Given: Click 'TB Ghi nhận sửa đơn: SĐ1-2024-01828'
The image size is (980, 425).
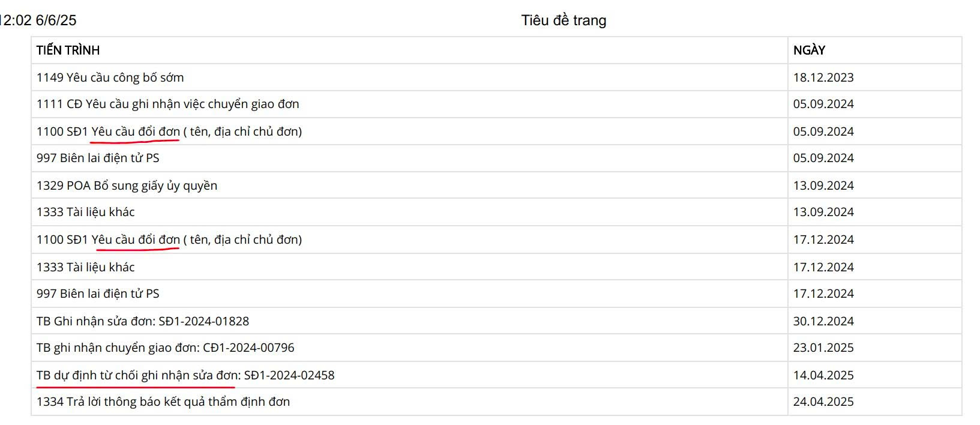Looking at the screenshot, I should [x=142, y=321].
